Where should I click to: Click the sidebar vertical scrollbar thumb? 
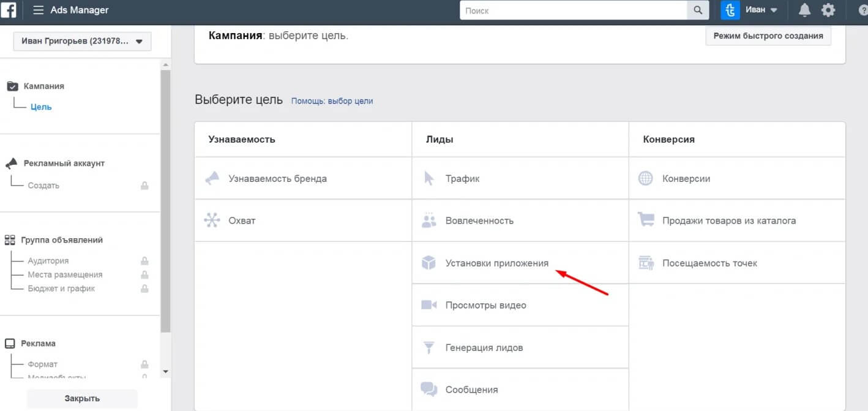click(165, 201)
